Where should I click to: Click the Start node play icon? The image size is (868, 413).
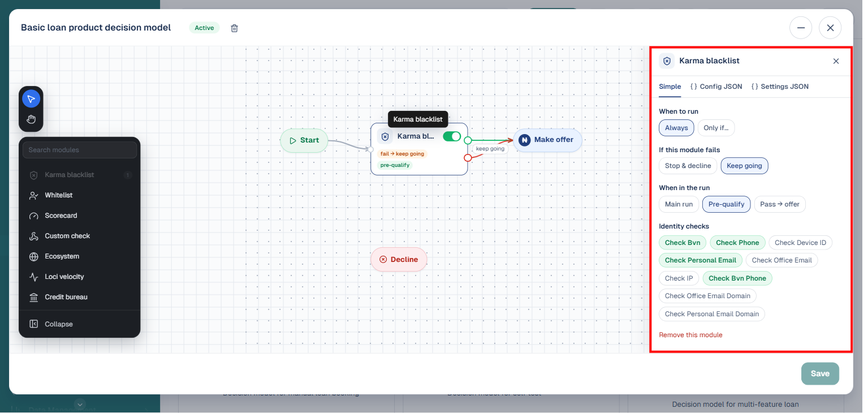293,140
